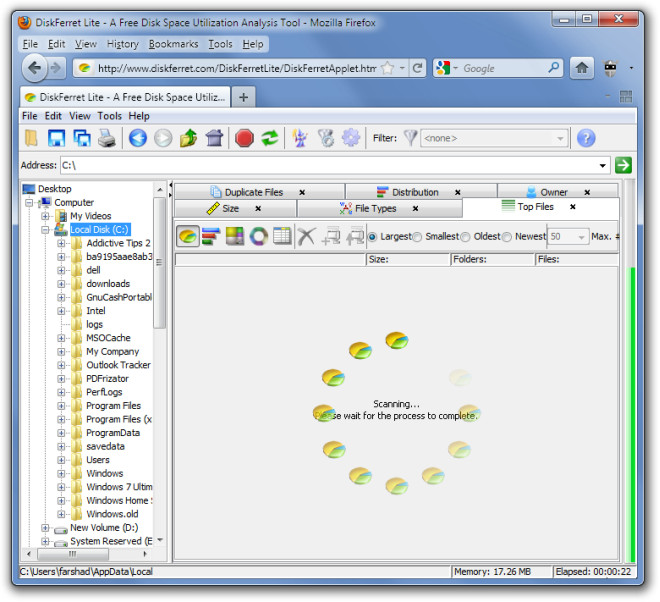
Task: Click the tree horizontal scrollbar thumb
Action: pyautogui.click(x=73, y=554)
